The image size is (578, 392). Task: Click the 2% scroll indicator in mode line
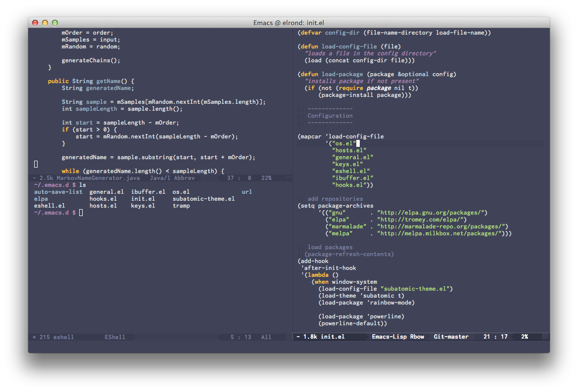(x=524, y=337)
